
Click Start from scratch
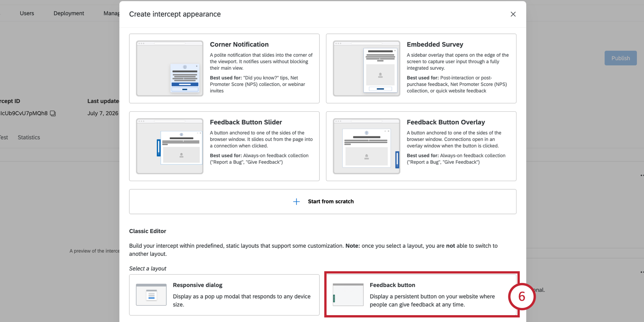click(323, 202)
